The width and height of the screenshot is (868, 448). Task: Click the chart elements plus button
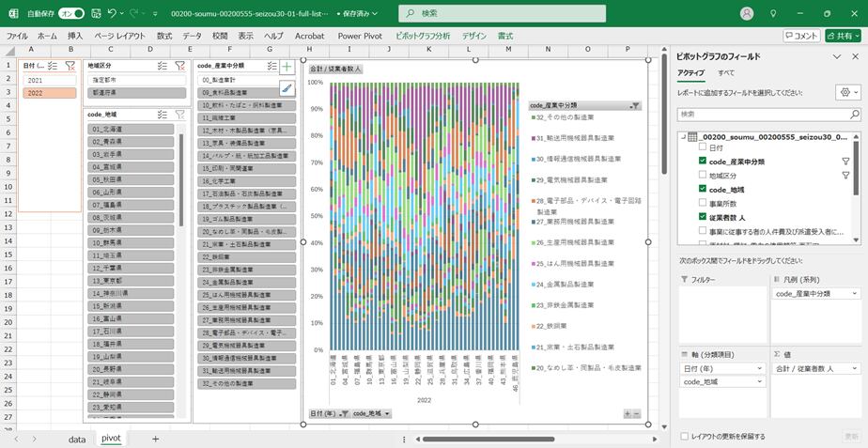287,68
